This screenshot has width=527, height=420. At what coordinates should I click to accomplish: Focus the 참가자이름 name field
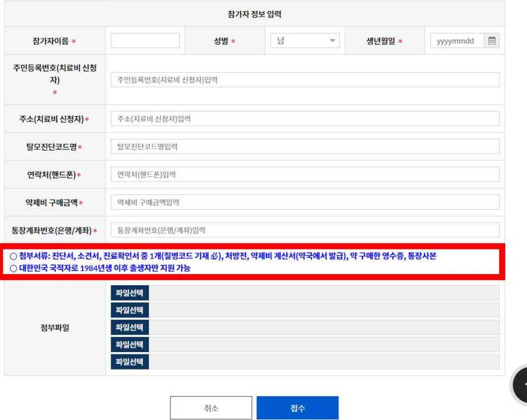pos(145,40)
